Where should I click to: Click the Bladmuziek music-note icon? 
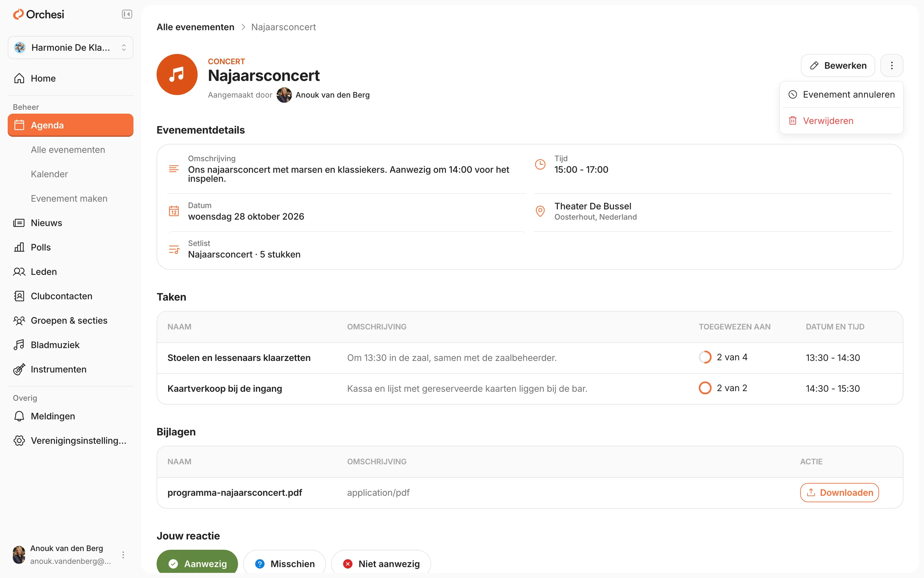coord(19,345)
